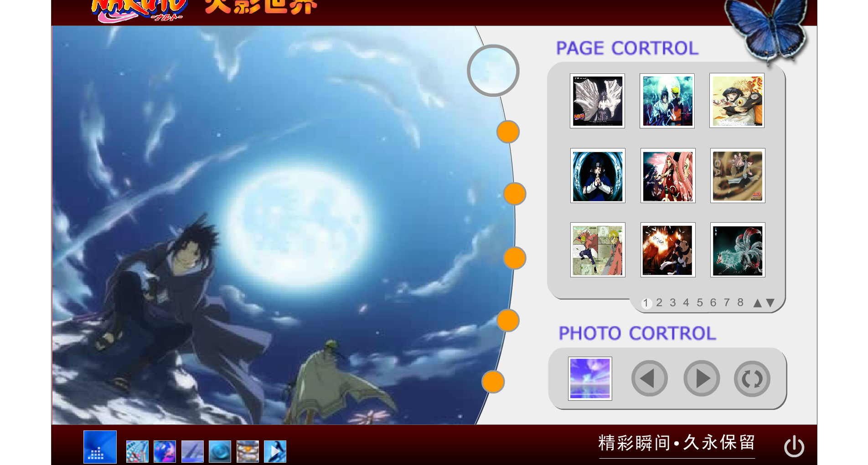
Task: Go to page 8
Action: pyautogui.click(x=740, y=302)
